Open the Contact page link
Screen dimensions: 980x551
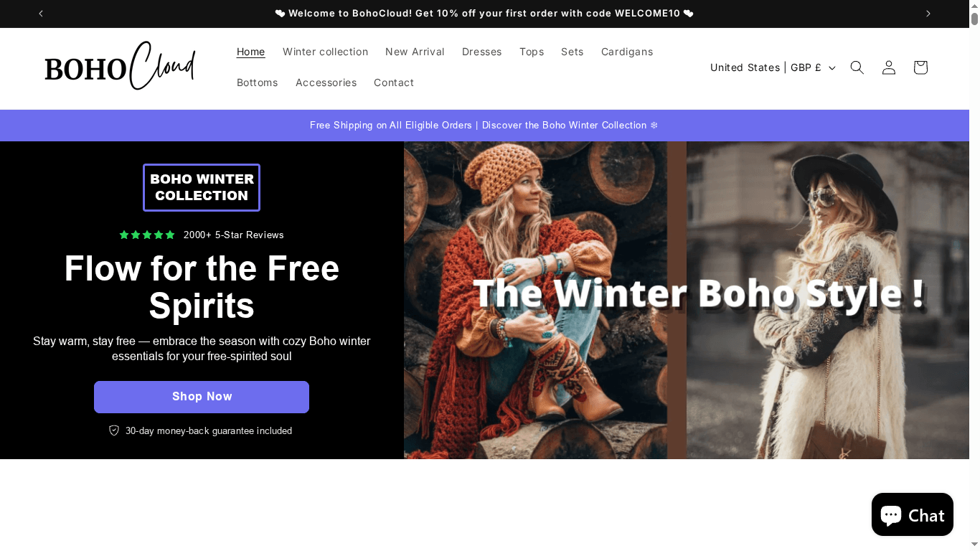coord(393,83)
